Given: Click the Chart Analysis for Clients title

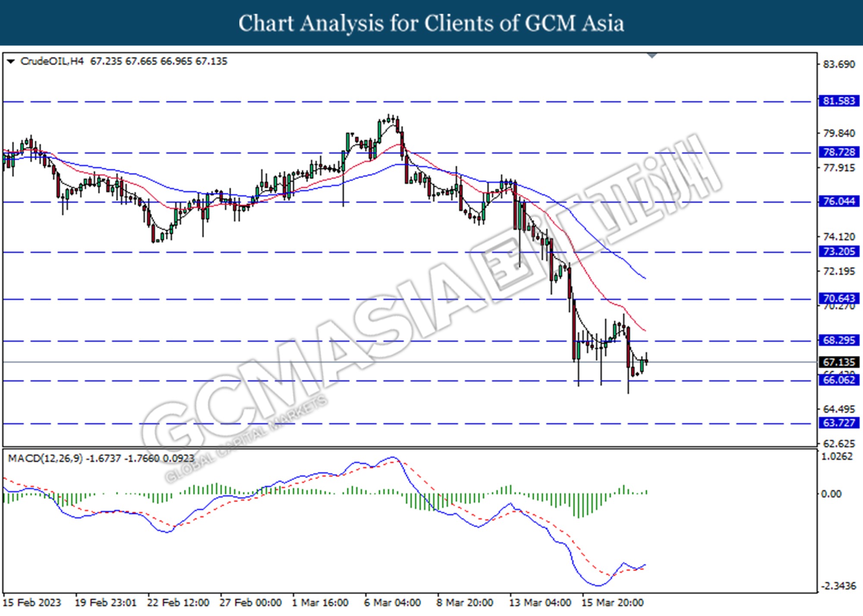Looking at the screenshot, I should click(431, 23).
